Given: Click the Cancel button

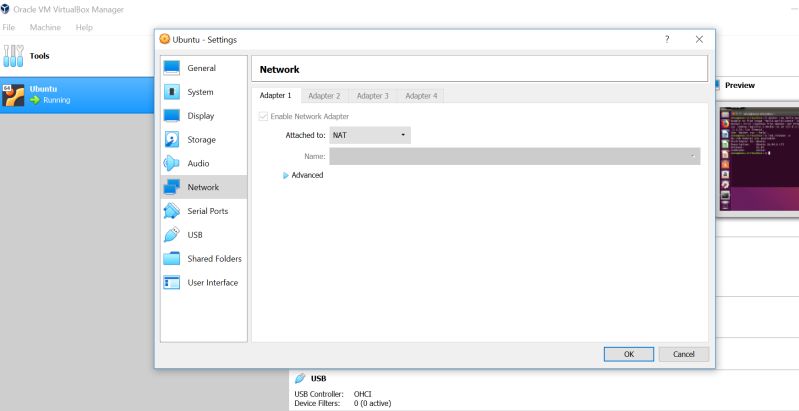Looking at the screenshot, I should (x=683, y=354).
